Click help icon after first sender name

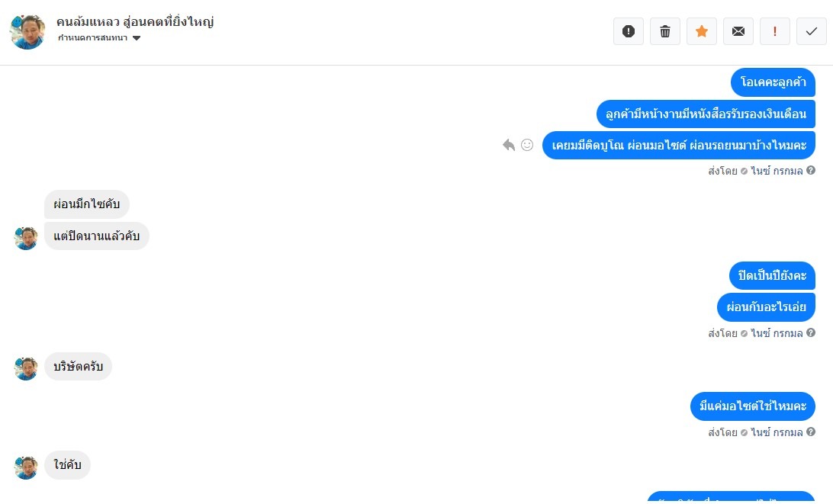811,171
